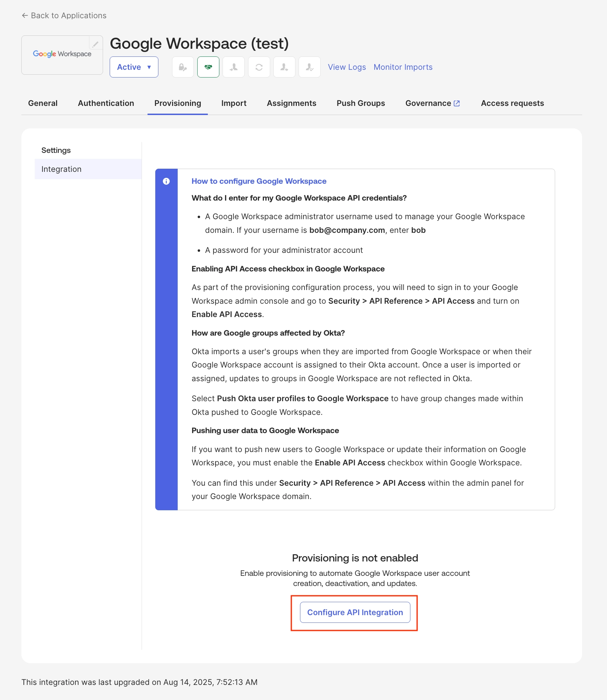Click the push user person-with-arrow icon
This screenshot has width=607, height=700.
point(284,67)
